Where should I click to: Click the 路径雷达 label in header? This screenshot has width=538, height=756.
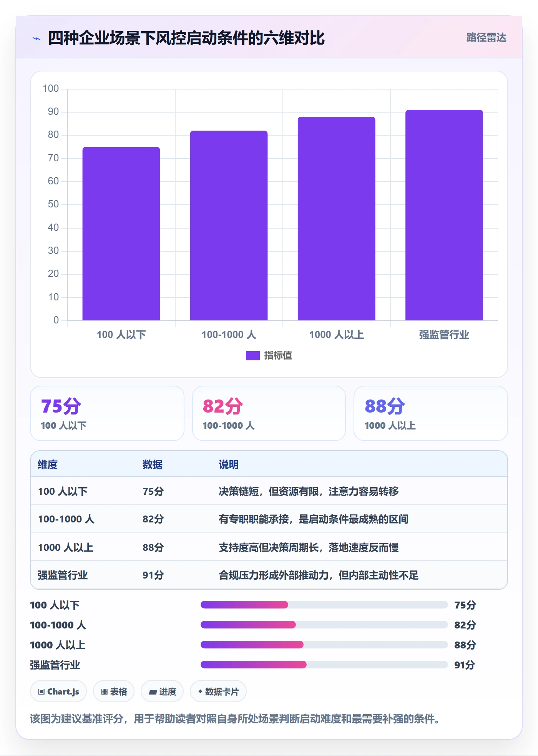click(x=486, y=38)
